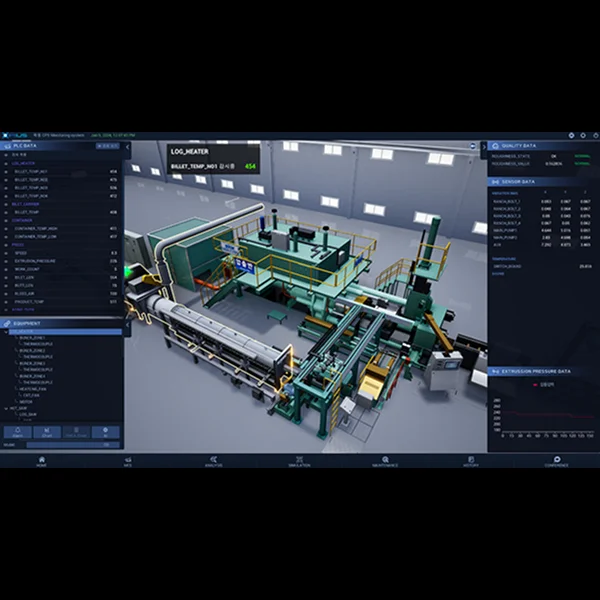
Task: Click the blue button in PLC DATA header
Action: tap(107, 146)
